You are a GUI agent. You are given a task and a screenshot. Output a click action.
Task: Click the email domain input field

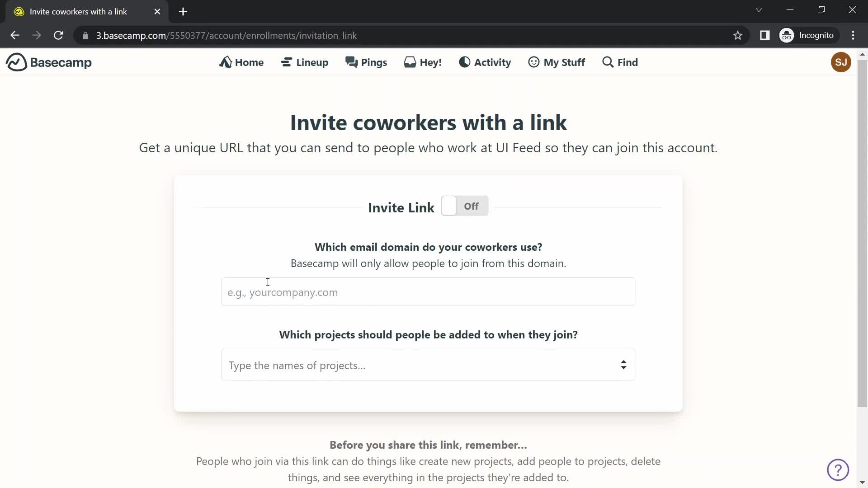coord(428,292)
